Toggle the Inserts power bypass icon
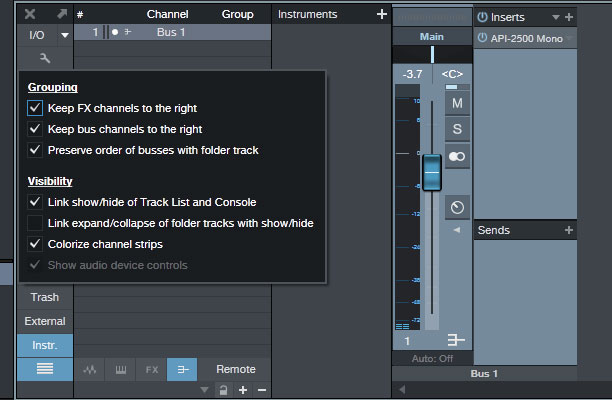This screenshot has width=612, height=400. pyautogui.click(x=482, y=17)
